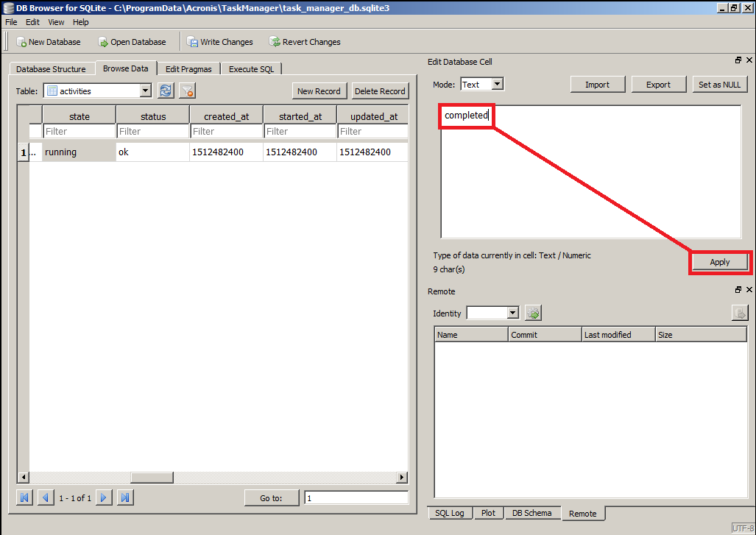This screenshot has width=756, height=535.
Task: Select row 1 header in the table
Action: (23, 152)
